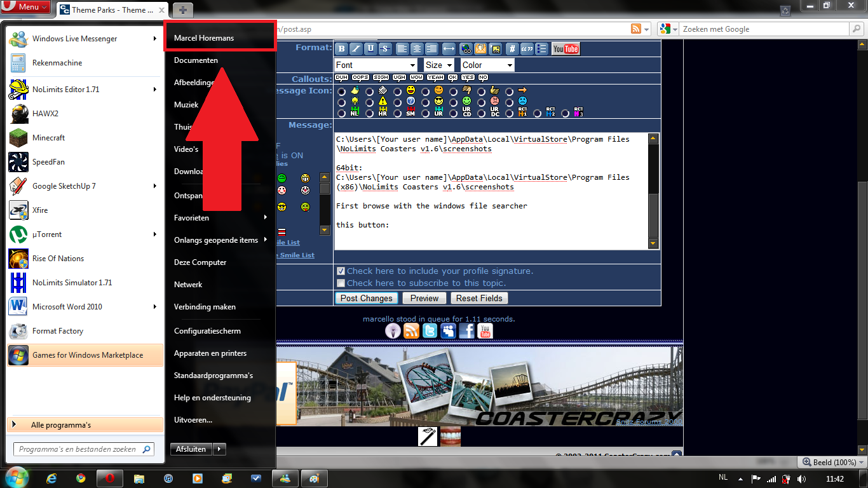Insert a hyperlink with the globe icon
The height and width of the screenshot is (488, 868).
(x=466, y=49)
